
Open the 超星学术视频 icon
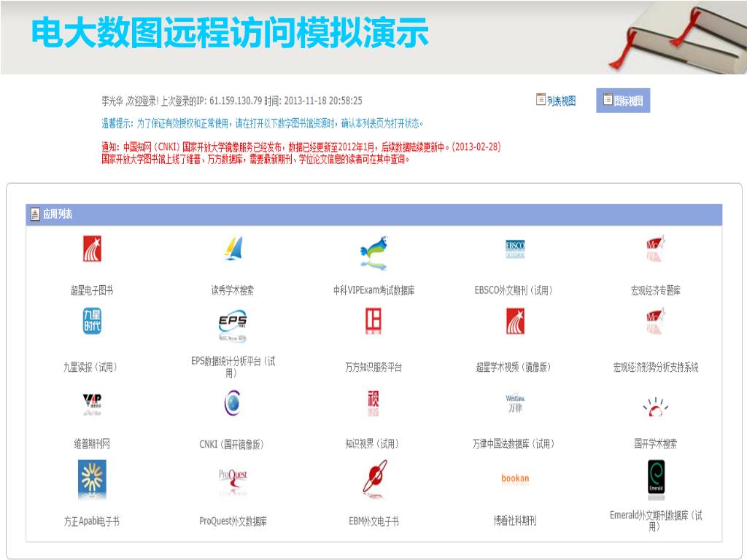point(515,321)
